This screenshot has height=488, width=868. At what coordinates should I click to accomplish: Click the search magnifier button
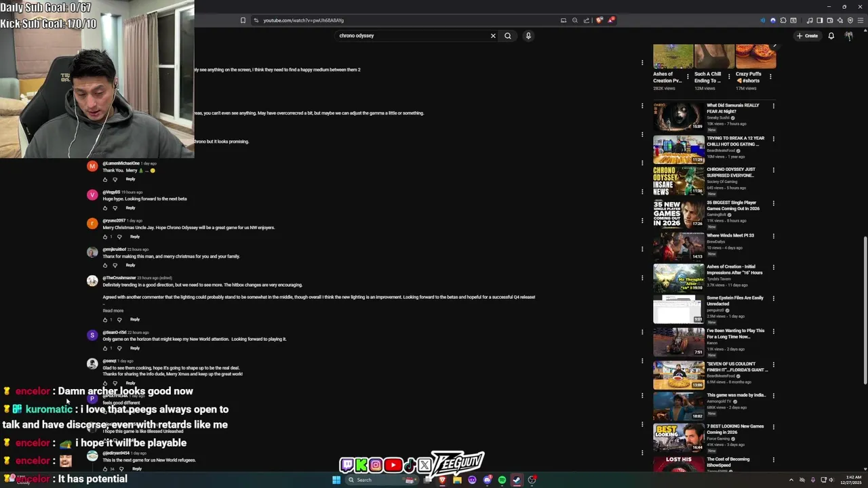point(507,36)
